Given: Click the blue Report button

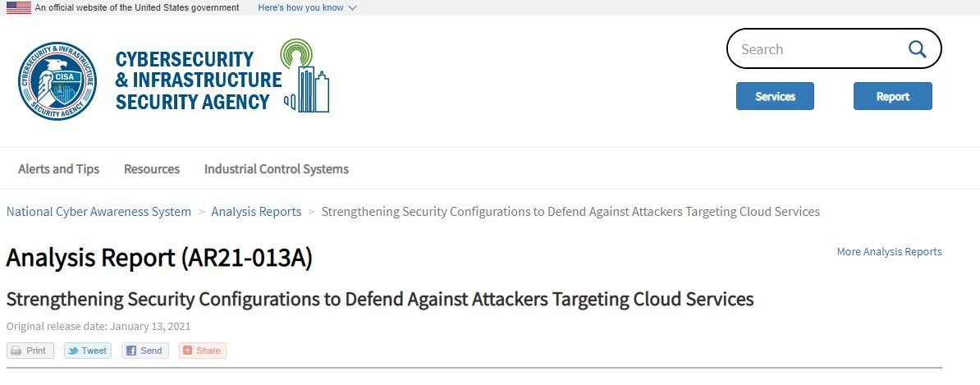Looking at the screenshot, I should 892,96.
